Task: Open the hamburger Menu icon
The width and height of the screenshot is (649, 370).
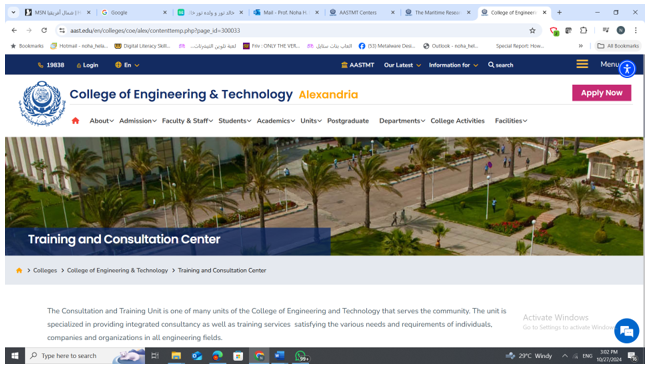Action: [582, 64]
